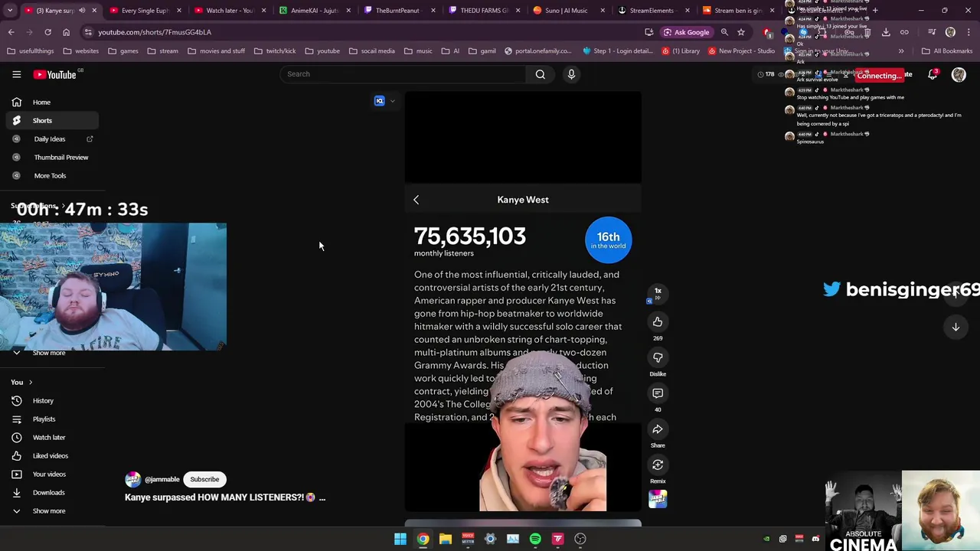Open the @jammable channel link
The height and width of the screenshot is (551, 980).
[x=162, y=479]
